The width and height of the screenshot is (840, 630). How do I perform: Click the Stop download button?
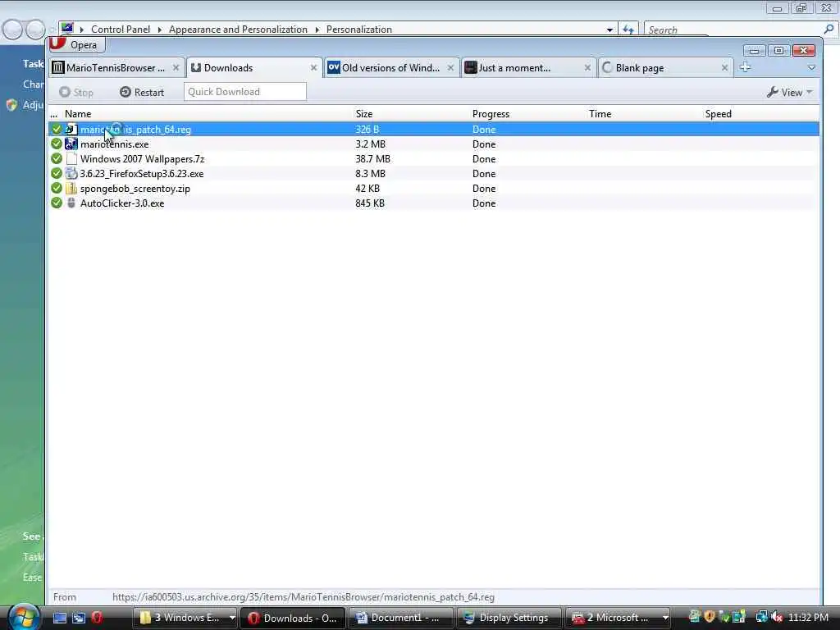(x=76, y=92)
